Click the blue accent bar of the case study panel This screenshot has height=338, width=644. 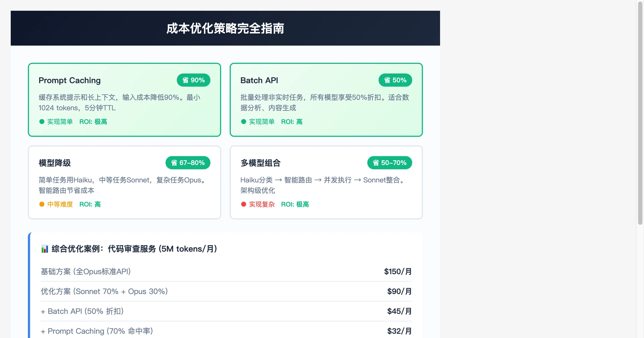(x=30, y=285)
